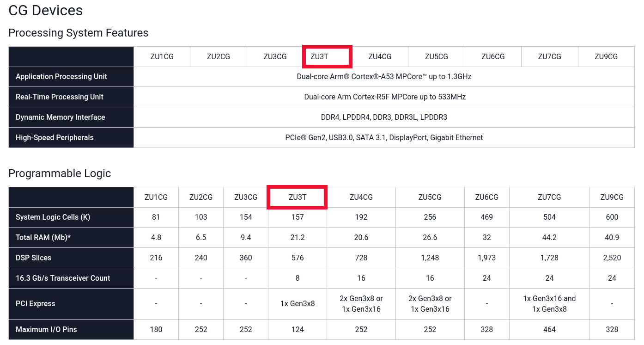Click ZU4CG PCI Express 2x Gen3x8 cell
This screenshot has width=644, height=345.
point(361,304)
